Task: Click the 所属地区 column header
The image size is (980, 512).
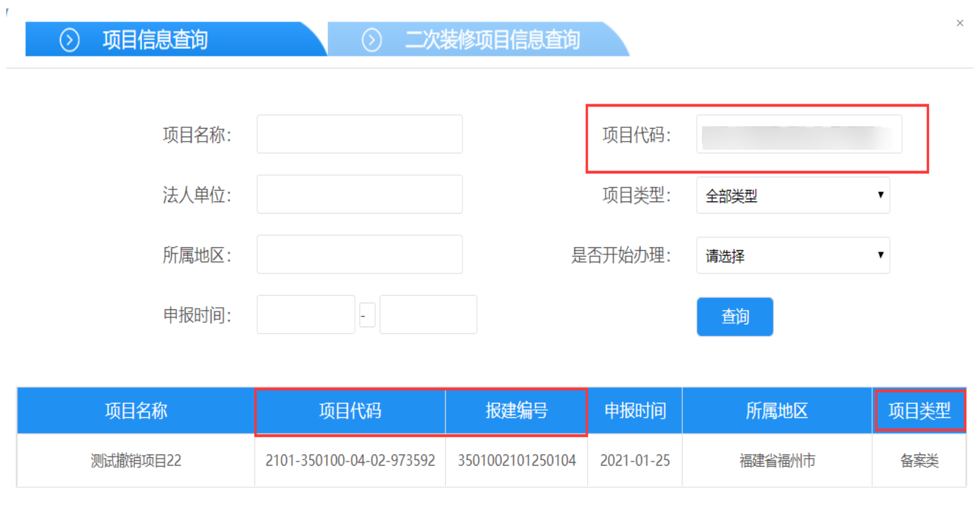Action: [x=777, y=410]
